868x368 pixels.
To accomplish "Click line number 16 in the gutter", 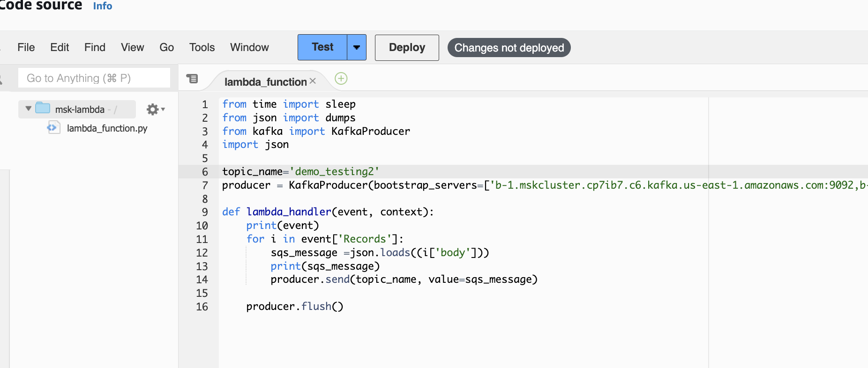I will pyautogui.click(x=202, y=307).
